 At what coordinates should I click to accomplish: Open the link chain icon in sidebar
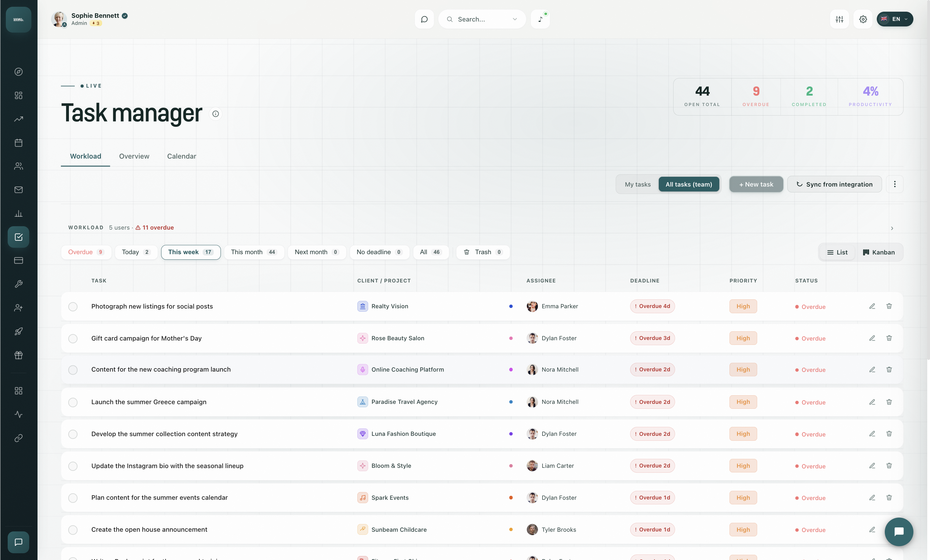pos(18,438)
